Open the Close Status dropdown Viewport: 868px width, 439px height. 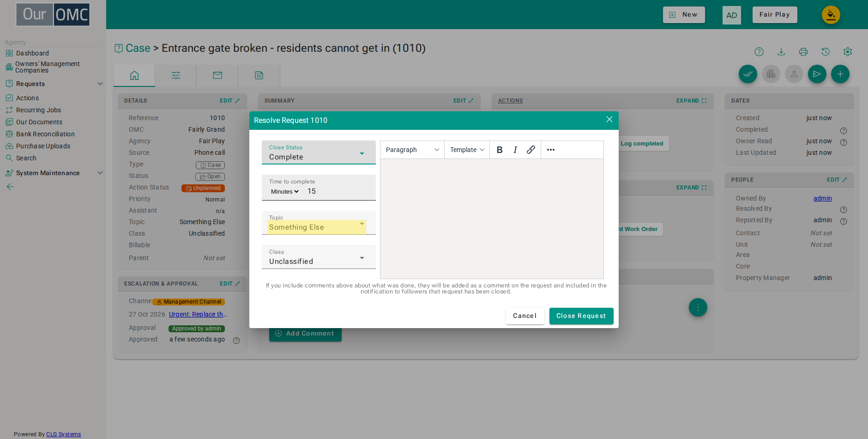pyautogui.click(x=319, y=152)
